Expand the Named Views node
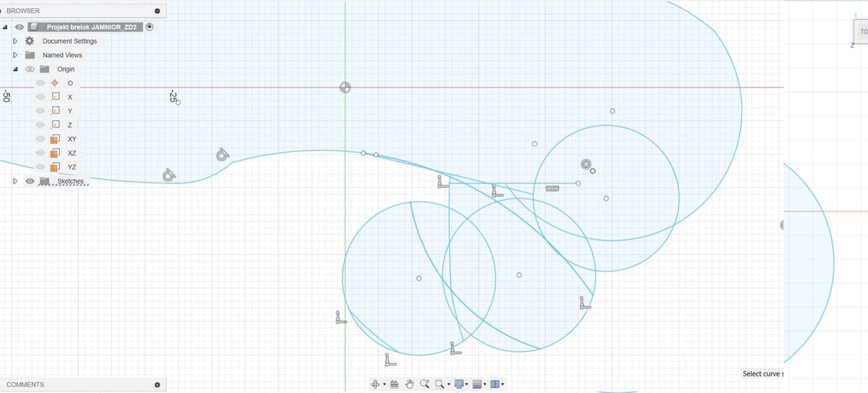Screen dimensions: 868x393 pos(15,55)
